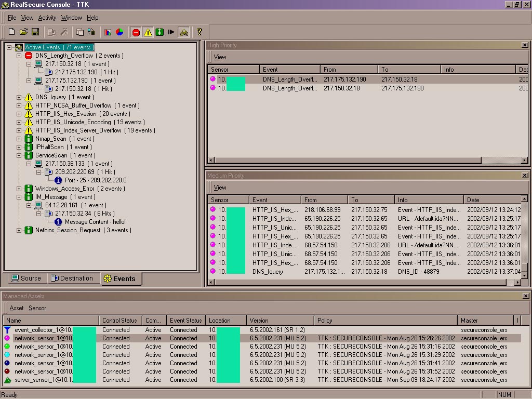Click the Open folder toolbar icon
The image size is (532, 399).
click(23, 32)
